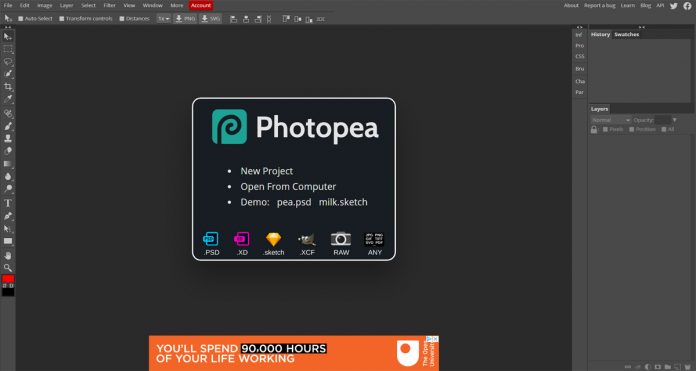The image size is (696, 371).
Task: Select the Move tool in left toolbar
Action: pyautogui.click(x=8, y=36)
